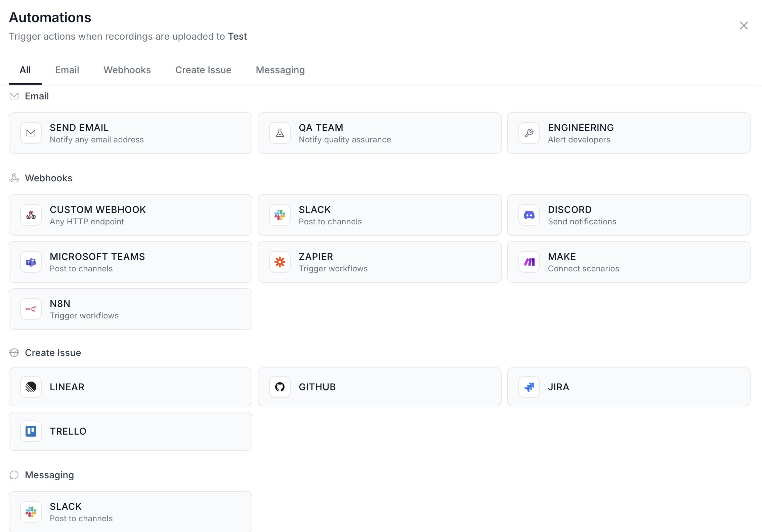Select the Engineering alert developers card
Viewport: 762px width, 532px height.
[628, 133]
